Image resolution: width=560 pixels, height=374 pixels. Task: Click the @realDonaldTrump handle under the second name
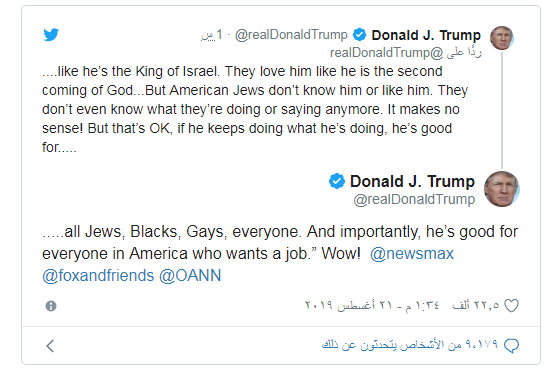click(x=414, y=199)
